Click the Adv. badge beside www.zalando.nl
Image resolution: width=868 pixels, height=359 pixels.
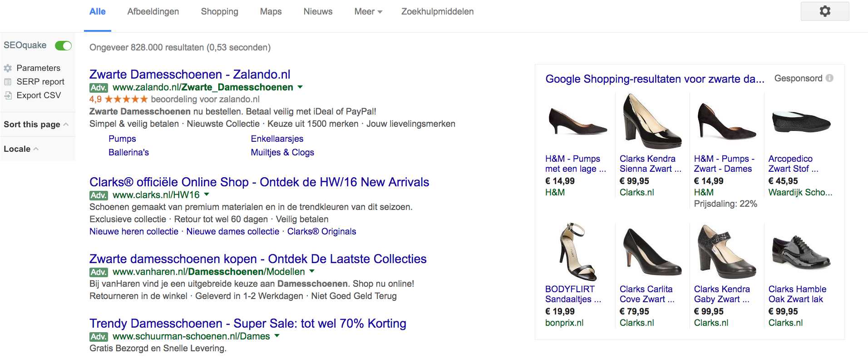[99, 88]
